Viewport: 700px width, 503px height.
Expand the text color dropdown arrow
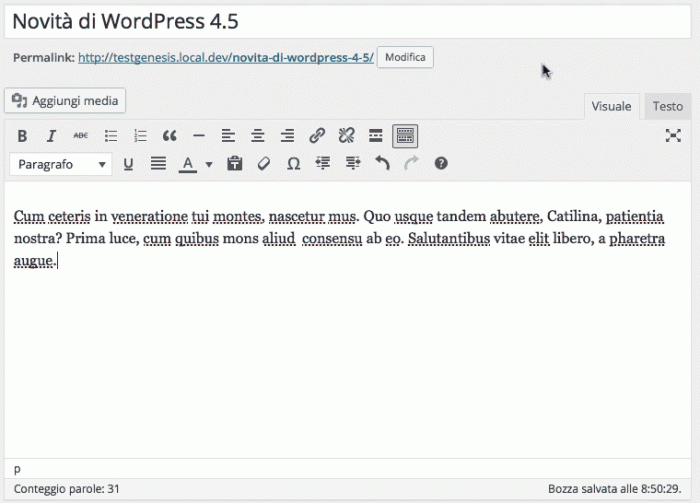pos(209,164)
